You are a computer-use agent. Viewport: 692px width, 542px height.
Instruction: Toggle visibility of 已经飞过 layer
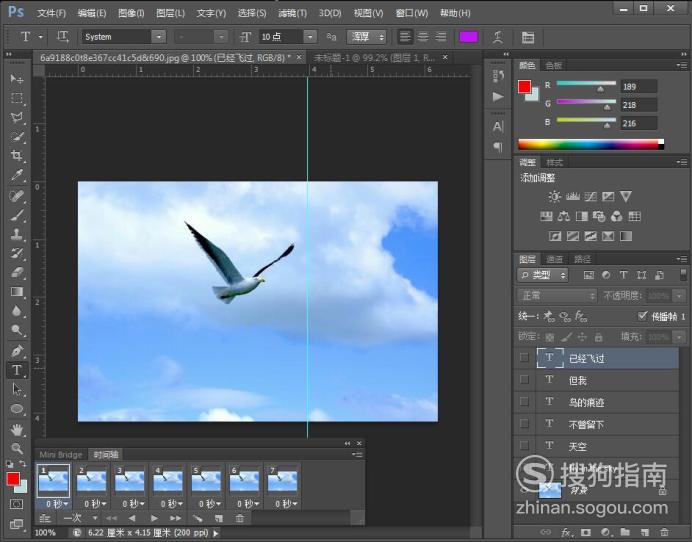pos(524,358)
